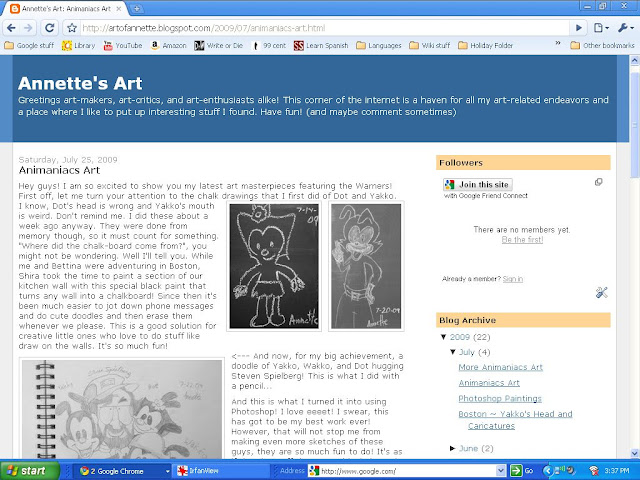
Task: Open the Photoshop Paintings post link
Action: 500,398
